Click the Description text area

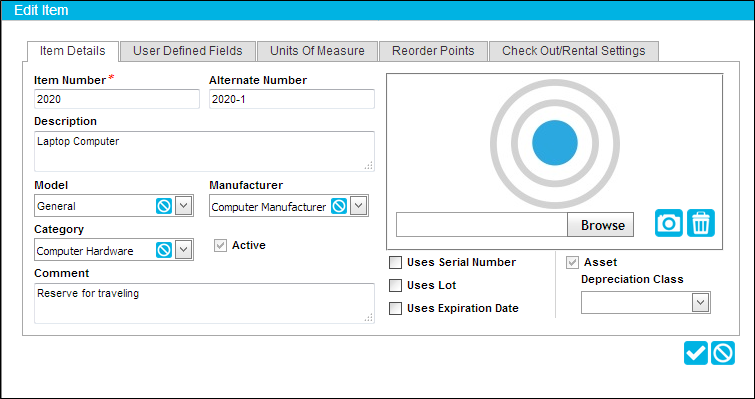point(204,152)
